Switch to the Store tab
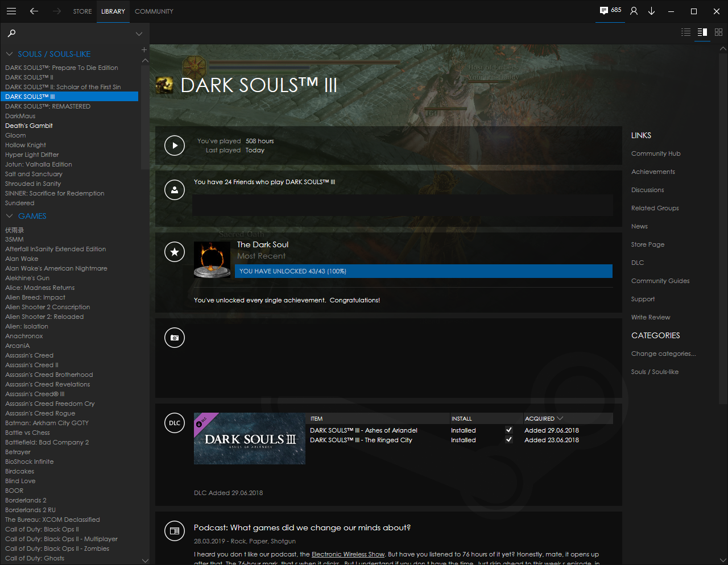This screenshot has height=565, width=728. click(82, 11)
